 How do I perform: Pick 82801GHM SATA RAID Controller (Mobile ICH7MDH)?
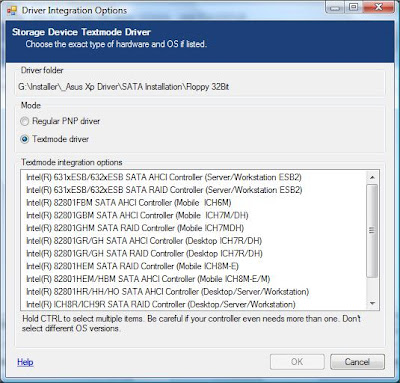193,228
